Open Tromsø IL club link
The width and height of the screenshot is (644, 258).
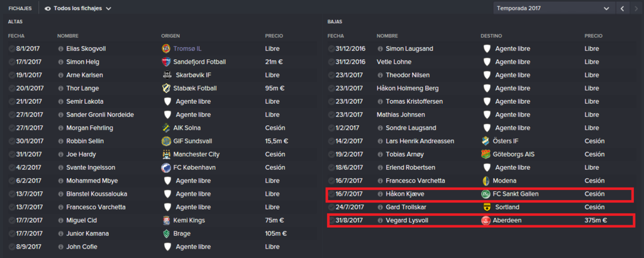pyautogui.click(x=187, y=48)
